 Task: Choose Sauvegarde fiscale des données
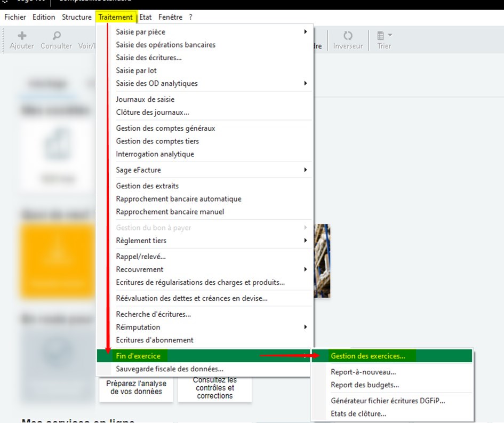tap(170, 369)
